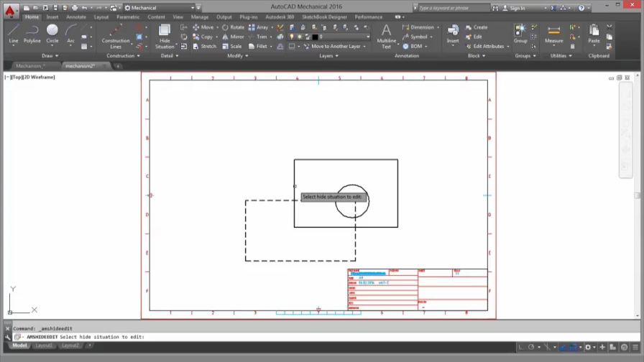Open the Parametric ribbon tab
Viewport: 644px width, 362px height.
tap(128, 17)
